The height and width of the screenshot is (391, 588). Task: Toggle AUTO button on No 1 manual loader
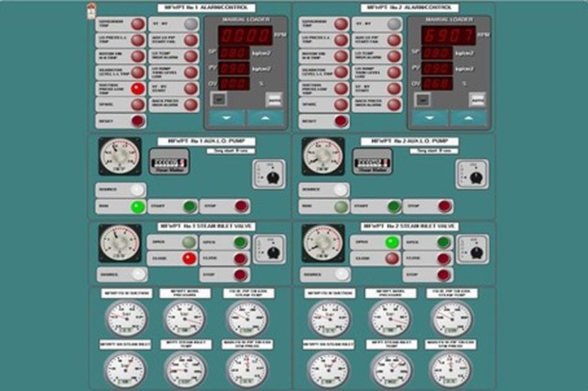point(275,98)
